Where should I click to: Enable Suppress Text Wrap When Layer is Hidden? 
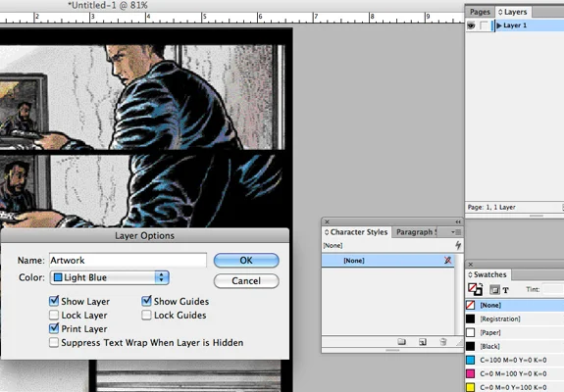coord(54,342)
